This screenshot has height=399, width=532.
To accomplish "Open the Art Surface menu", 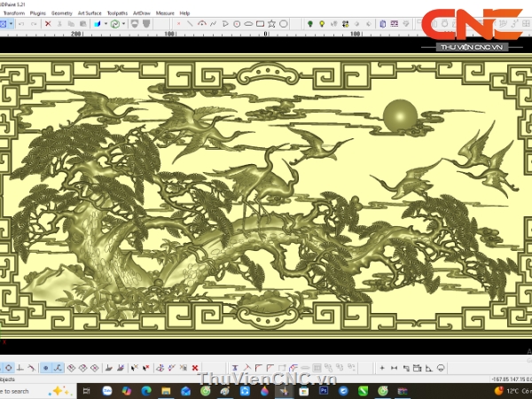I will [x=90, y=13].
